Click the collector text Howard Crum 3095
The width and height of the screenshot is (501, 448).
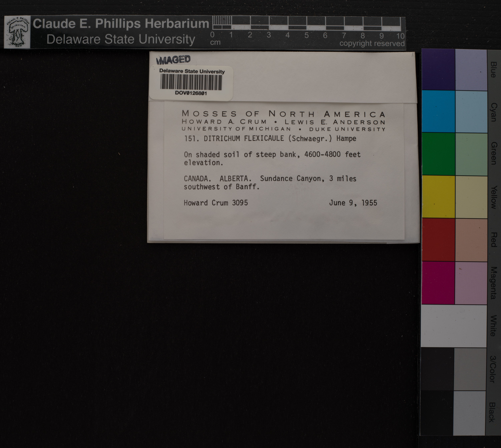[x=216, y=203]
